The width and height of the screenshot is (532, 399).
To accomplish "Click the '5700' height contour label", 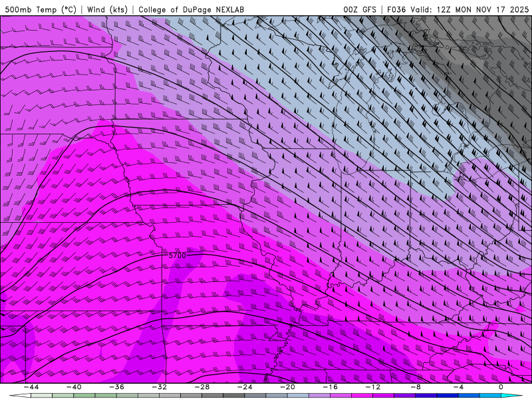I will (x=178, y=255).
